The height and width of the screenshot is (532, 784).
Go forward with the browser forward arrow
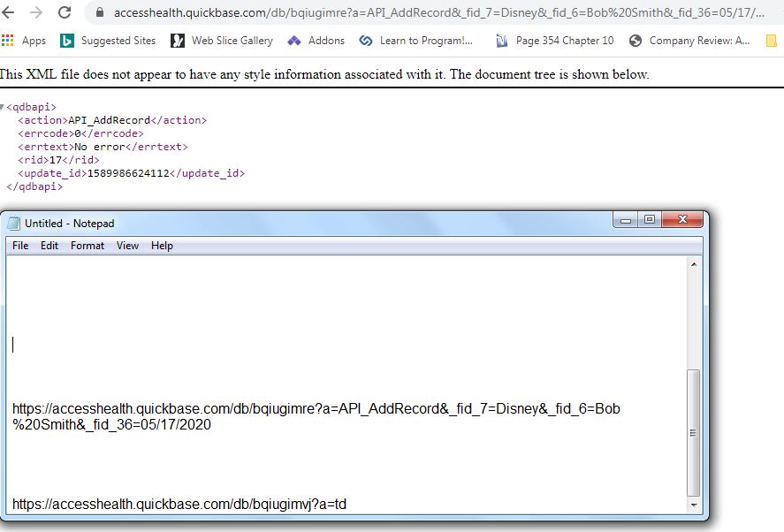pyautogui.click(x=36, y=12)
